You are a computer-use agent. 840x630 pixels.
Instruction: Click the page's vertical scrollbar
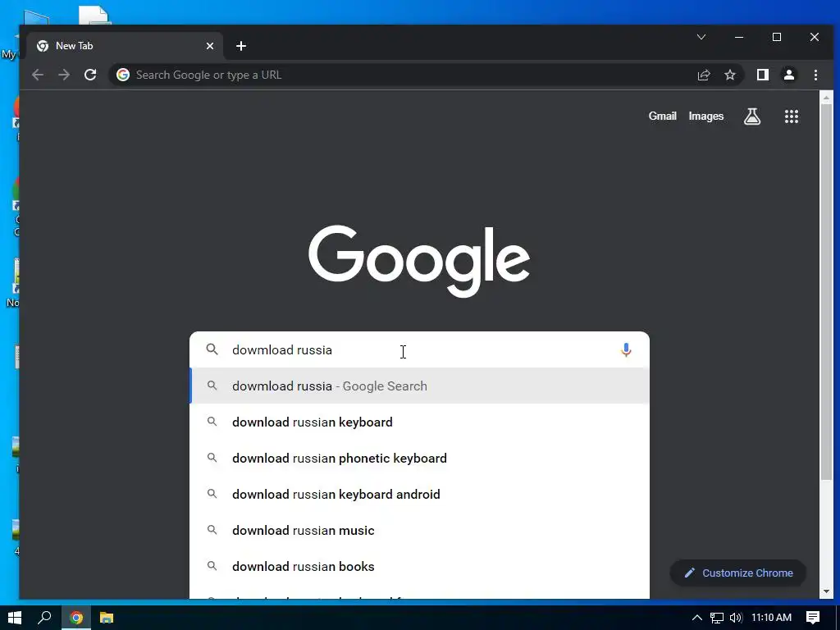click(x=826, y=293)
